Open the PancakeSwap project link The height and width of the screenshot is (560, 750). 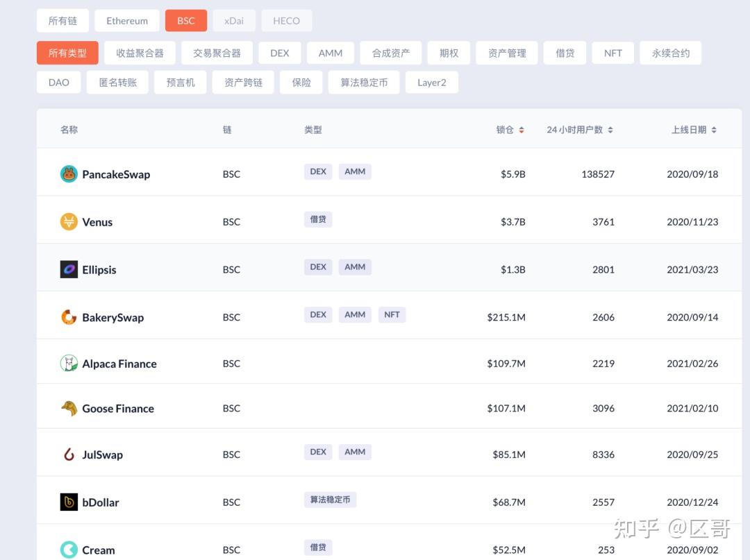(116, 174)
